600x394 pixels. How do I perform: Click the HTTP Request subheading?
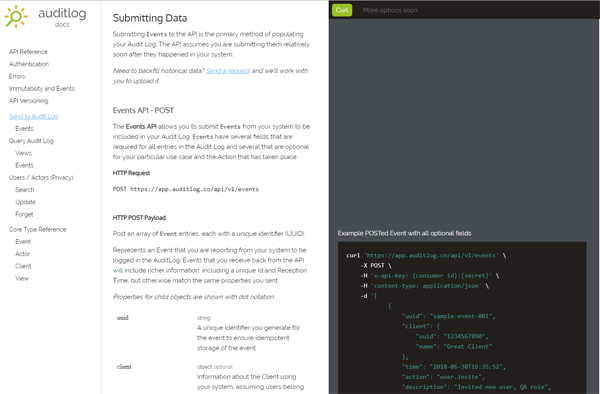coord(131,173)
